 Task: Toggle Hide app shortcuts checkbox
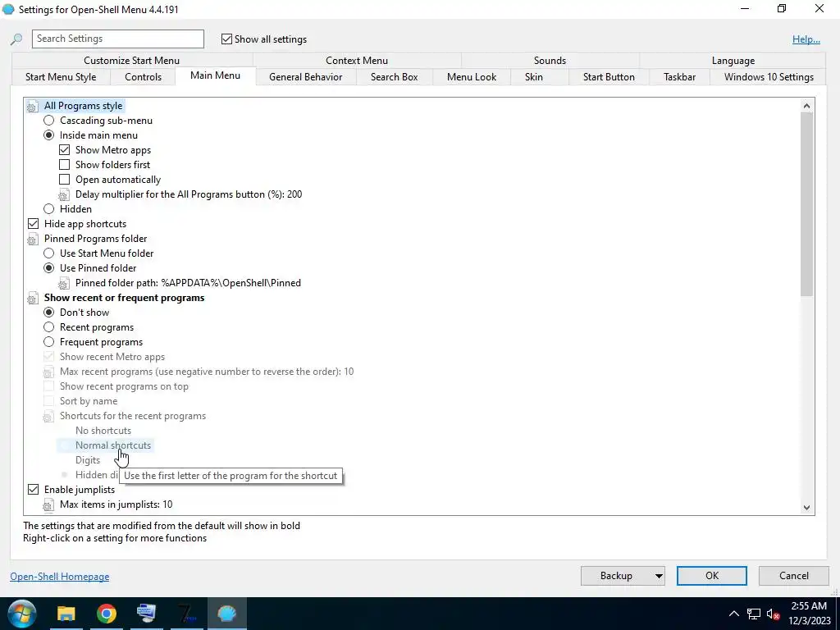(x=33, y=224)
